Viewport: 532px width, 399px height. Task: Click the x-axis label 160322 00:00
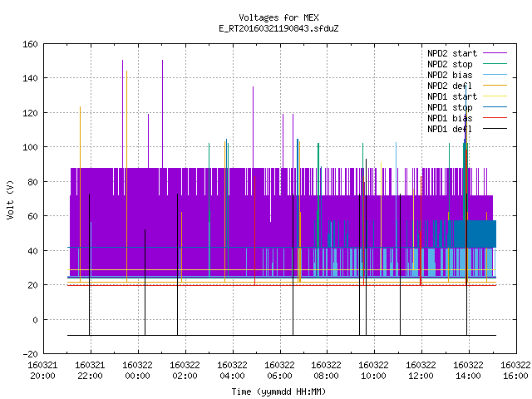[137, 371]
